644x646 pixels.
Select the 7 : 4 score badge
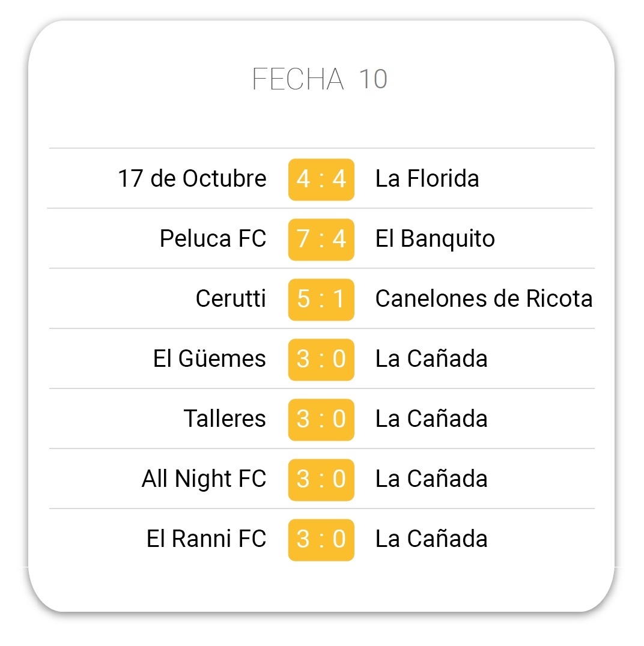pos(321,240)
